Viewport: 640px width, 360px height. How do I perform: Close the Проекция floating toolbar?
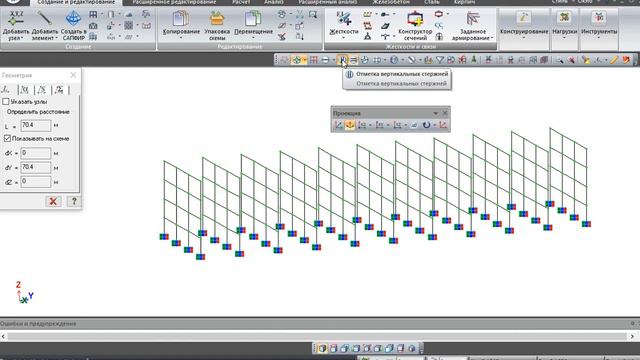[445, 113]
